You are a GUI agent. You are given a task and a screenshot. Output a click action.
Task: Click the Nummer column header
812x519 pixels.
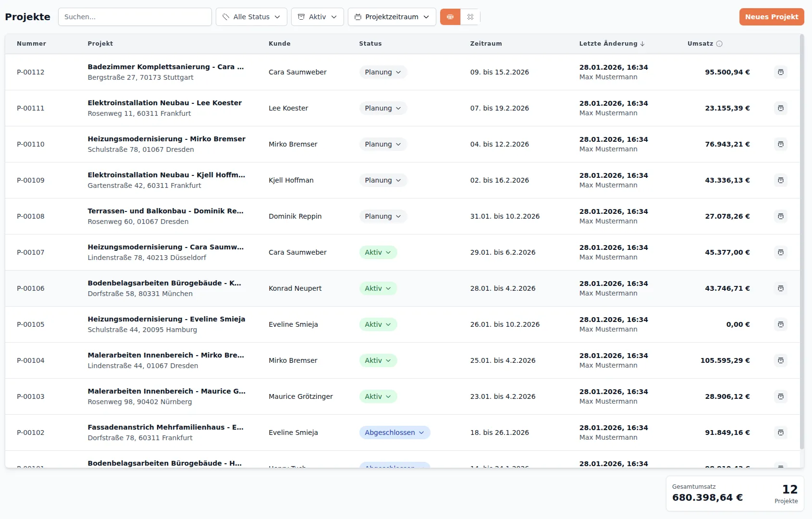coord(31,44)
